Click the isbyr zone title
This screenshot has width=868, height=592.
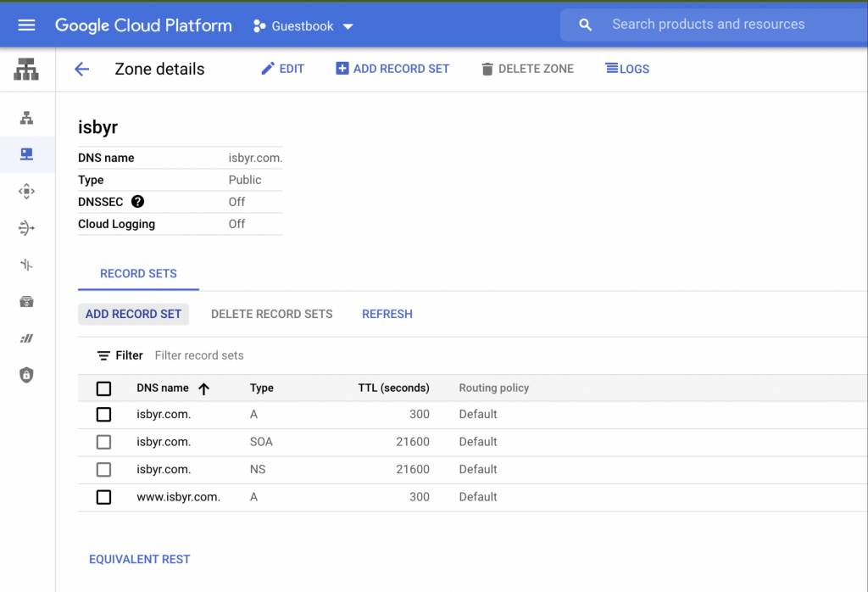coord(98,127)
